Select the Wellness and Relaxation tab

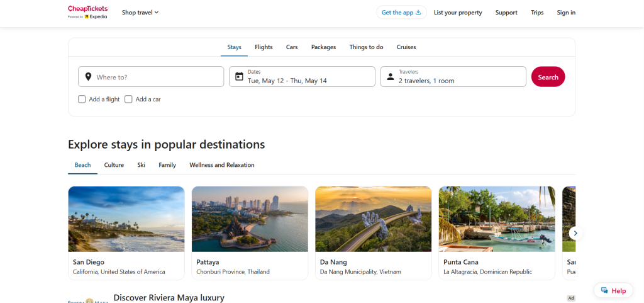pyautogui.click(x=222, y=165)
